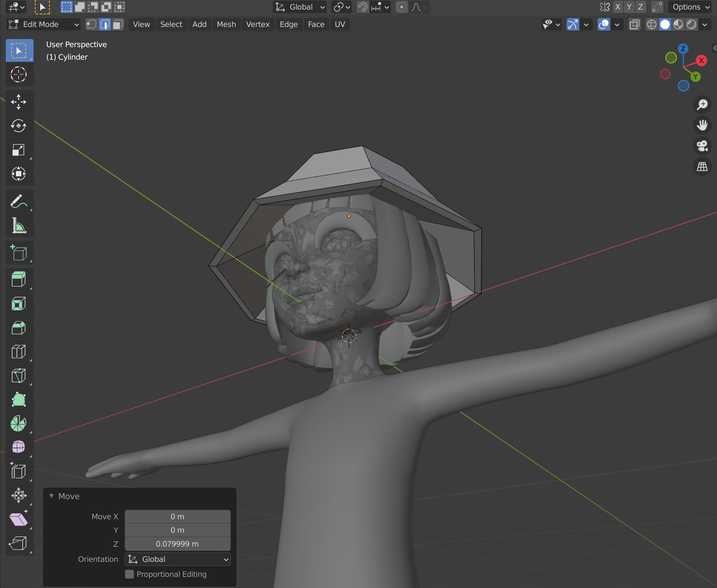Toggle X axis mirror
This screenshot has height=588, width=717.
(x=618, y=7)
